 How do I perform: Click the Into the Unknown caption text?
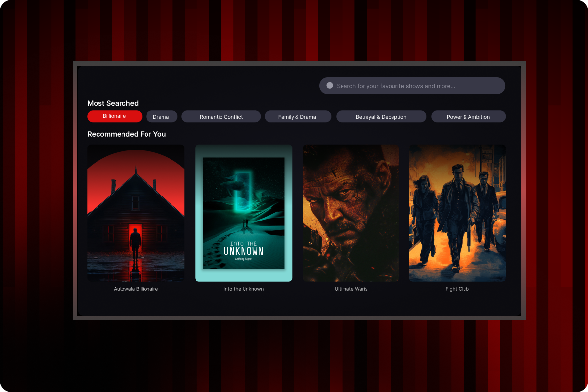[x=244, y=289]
